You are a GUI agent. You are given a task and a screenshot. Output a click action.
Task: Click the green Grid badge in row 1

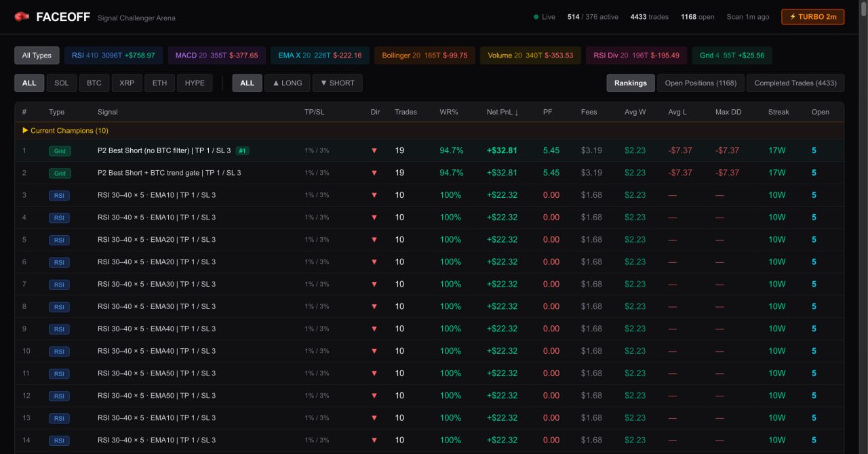60,151
